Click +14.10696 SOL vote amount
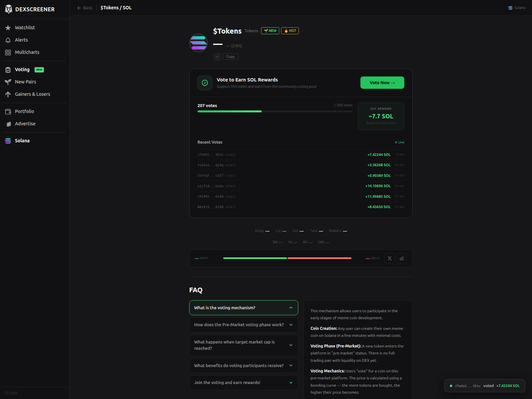This screenshot has height=399, width=532. (x=378, y=186)
